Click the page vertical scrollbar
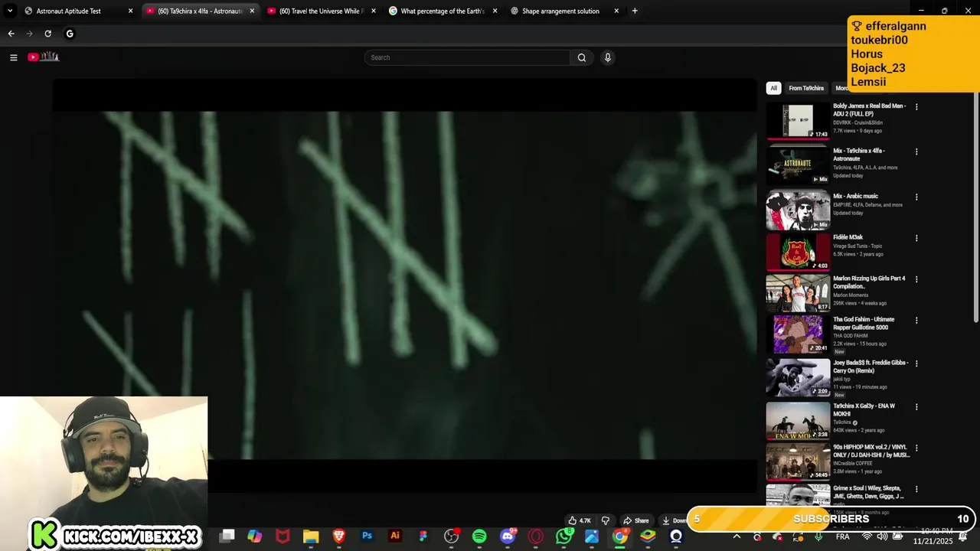Image resolution: width=980 pixels, height=551 pixels. (975, 207)
